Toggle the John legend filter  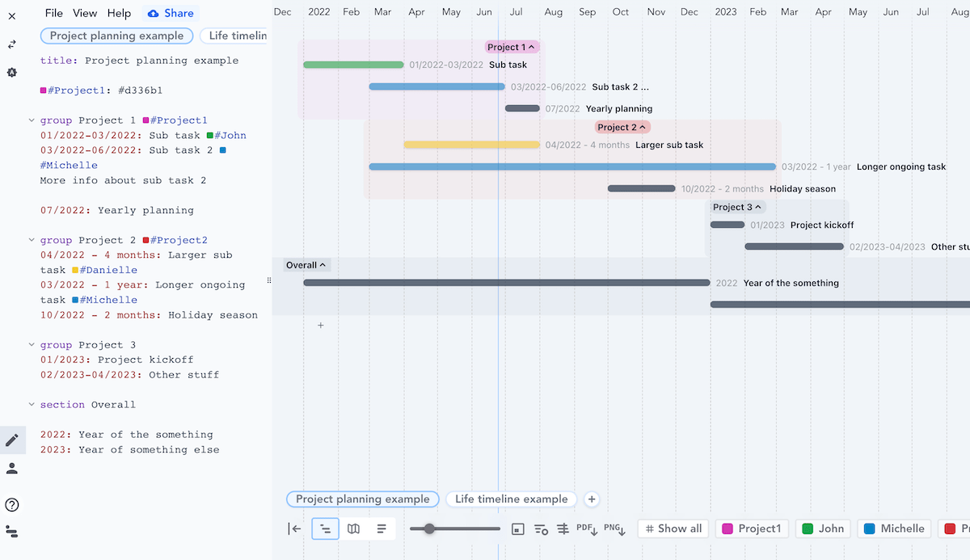[822, 528]
